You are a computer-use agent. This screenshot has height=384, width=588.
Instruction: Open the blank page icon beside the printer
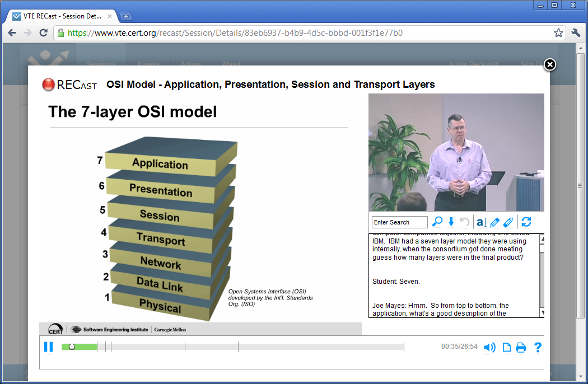pyautogui.click(x=507, y=347)
